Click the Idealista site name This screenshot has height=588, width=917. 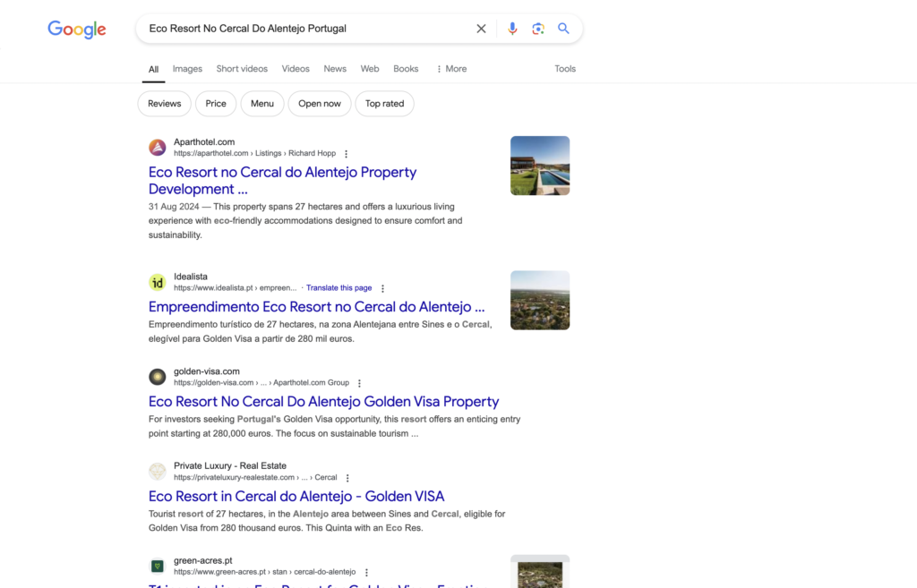191,277
